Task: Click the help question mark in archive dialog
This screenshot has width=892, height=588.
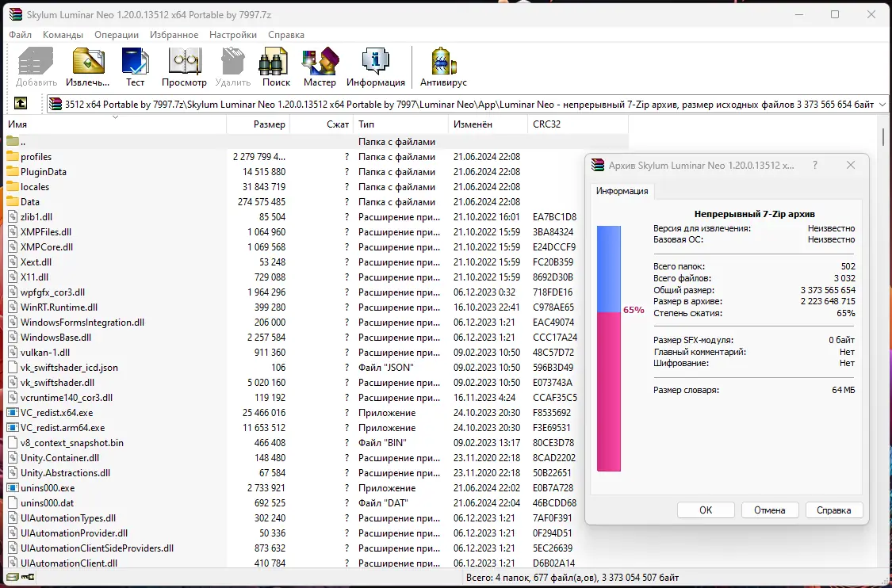Action: (x=815, y=165)
